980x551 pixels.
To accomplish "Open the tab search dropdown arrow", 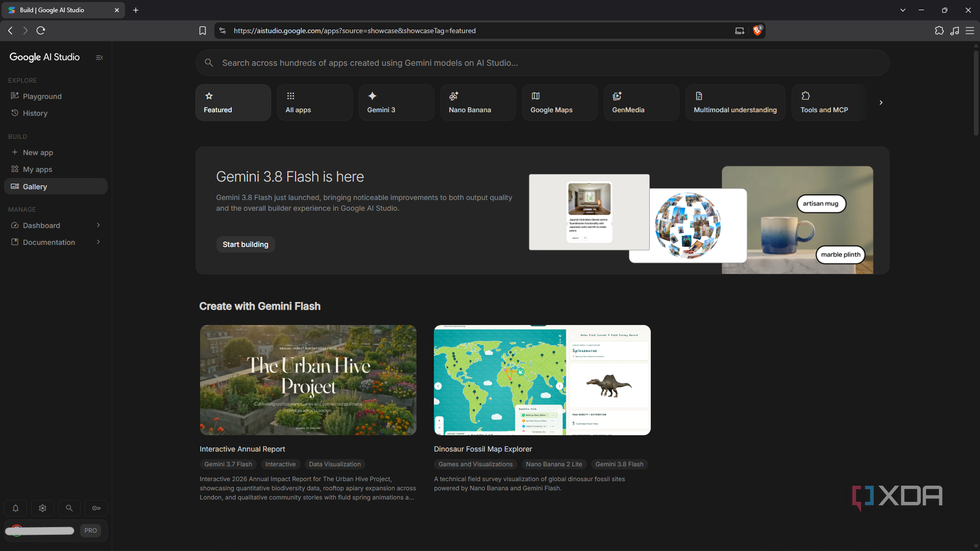I will 903,10.
